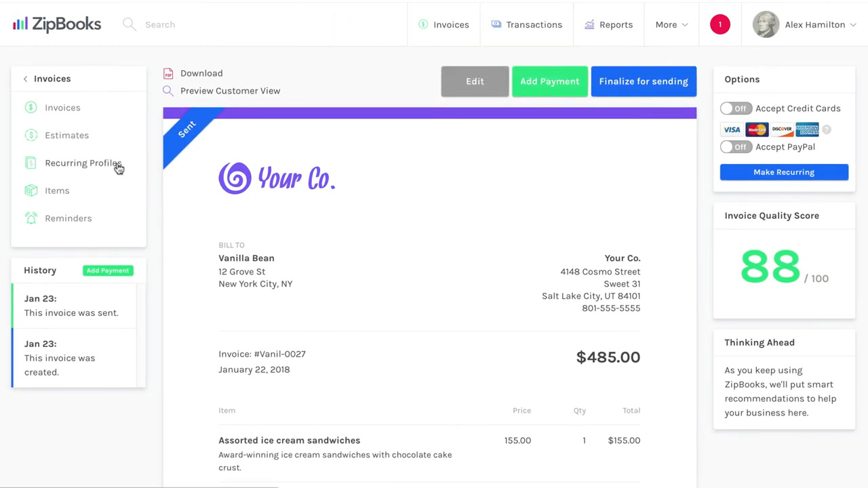Image resolution: width=868 pixels, height=488 pixels.
Task: Select Estimates in the sidebar
Action: tap(66, 136)
